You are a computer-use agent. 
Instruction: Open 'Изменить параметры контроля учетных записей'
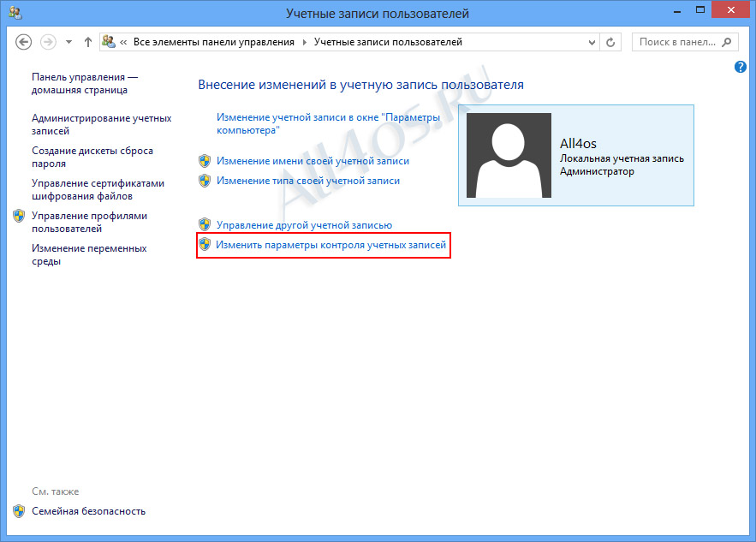pos(330,245)
